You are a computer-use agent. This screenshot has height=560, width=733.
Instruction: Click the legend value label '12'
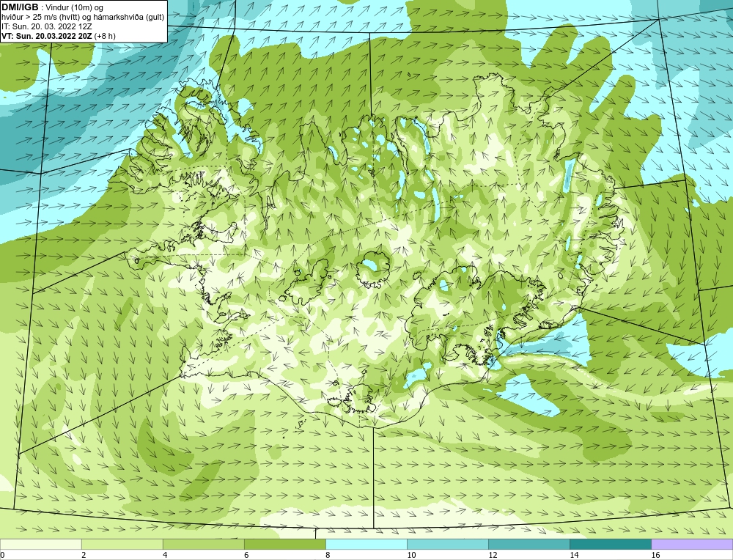point(493,555)
